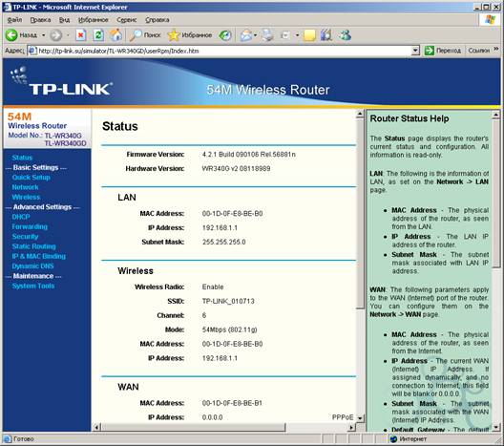Open Static Routing in the sidebar

[33, 246]
